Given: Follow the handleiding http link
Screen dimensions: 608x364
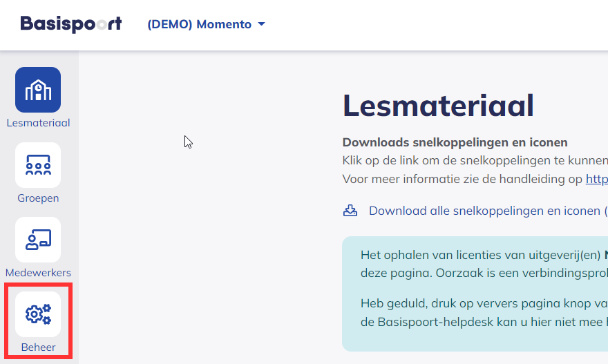Looking at the screenshot, I should [x=596, y=179].
